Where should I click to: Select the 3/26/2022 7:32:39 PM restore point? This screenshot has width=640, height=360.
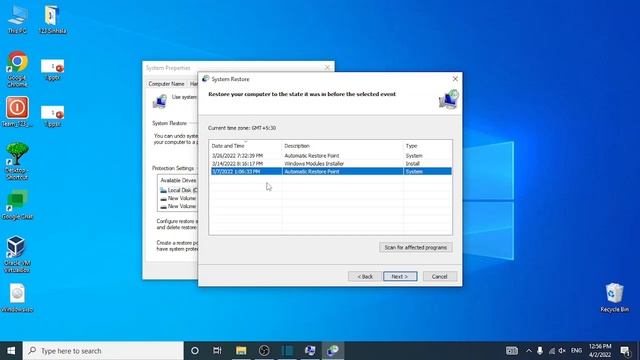tap(331, 156)
